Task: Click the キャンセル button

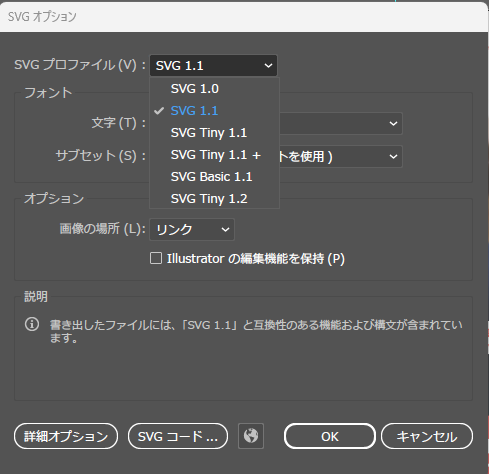Action: [427, 436]
